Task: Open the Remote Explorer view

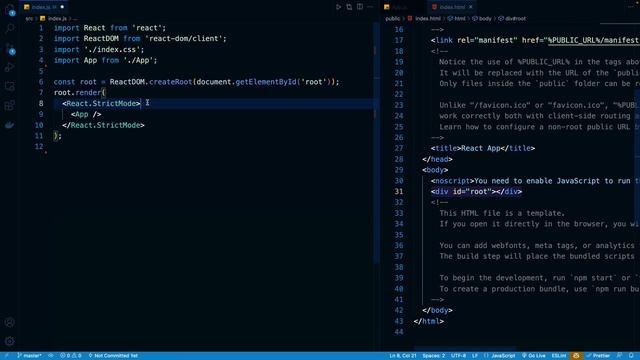Action: pyautogui.click(x=10, y=87)
